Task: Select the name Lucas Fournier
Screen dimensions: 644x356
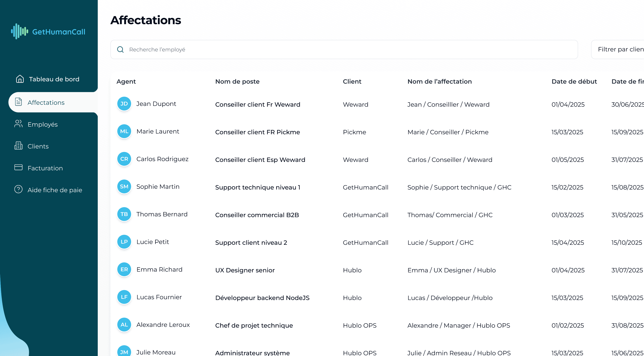Action: tap(159, 297)
